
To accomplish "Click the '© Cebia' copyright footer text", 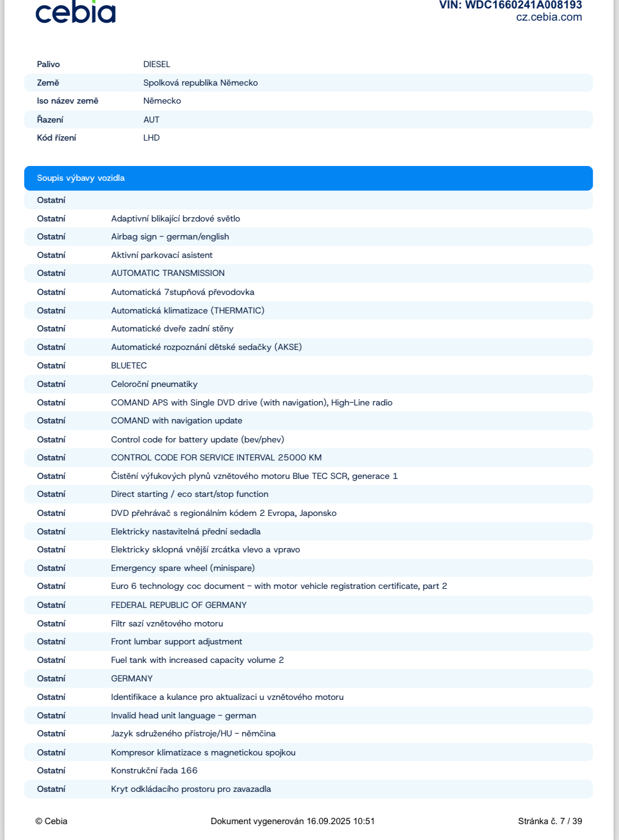I will [x=51, y=821].
